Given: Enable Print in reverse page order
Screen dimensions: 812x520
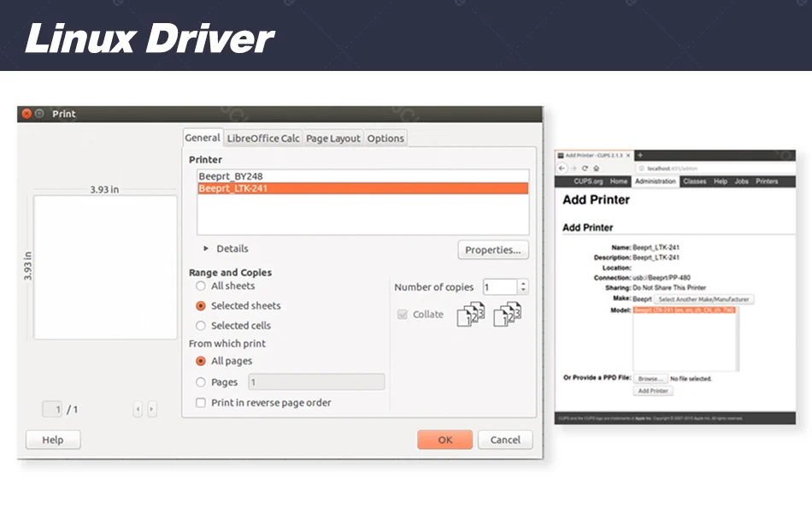Looking at the screenshot, I should (x=200, y=403).
